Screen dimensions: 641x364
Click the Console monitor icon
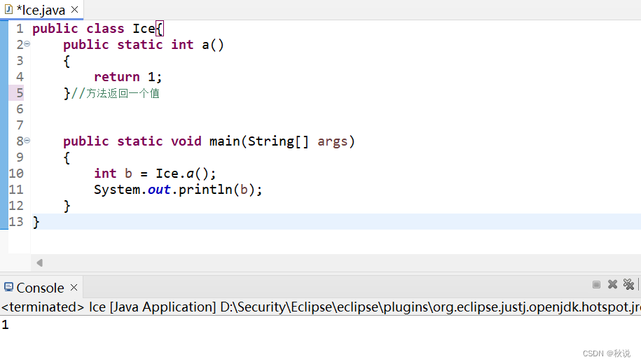coord(8,287)
